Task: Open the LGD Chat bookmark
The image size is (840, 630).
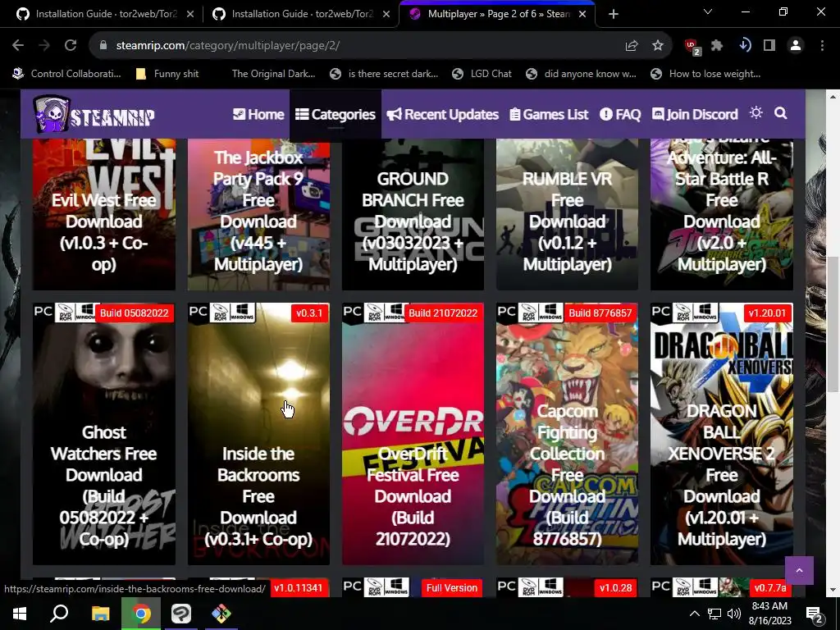Action: coord(482,74)
